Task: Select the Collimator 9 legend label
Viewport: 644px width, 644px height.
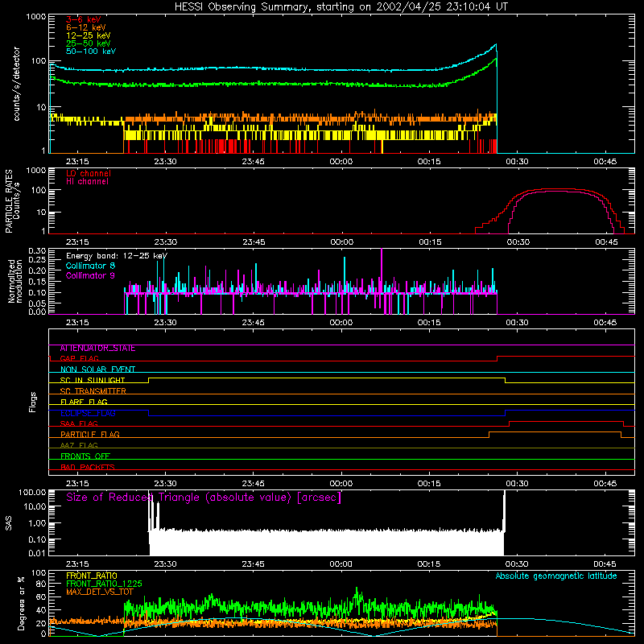Action: coord(90,275)
